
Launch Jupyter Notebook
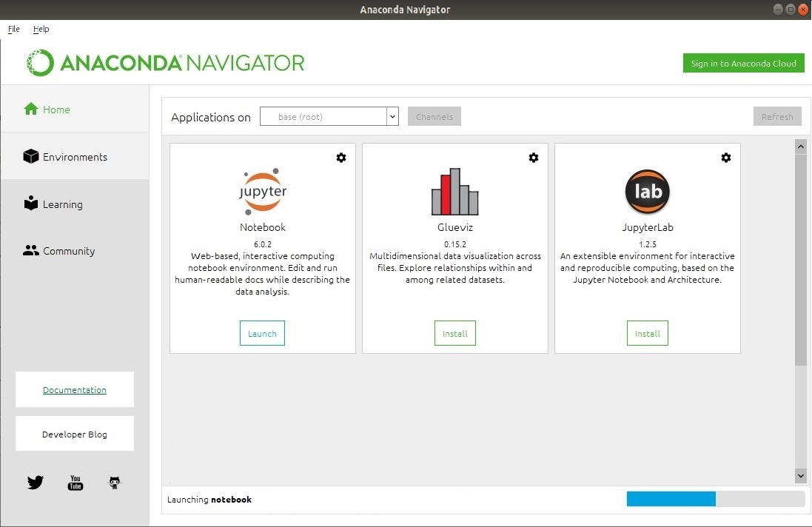pyautogui.click(x=262, y=333)
